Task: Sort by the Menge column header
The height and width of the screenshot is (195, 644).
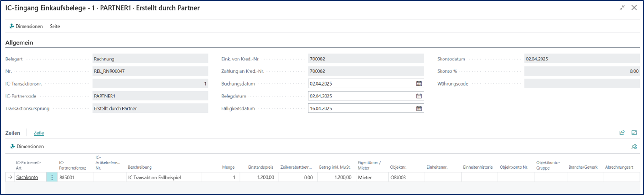Action: [228, 167]
